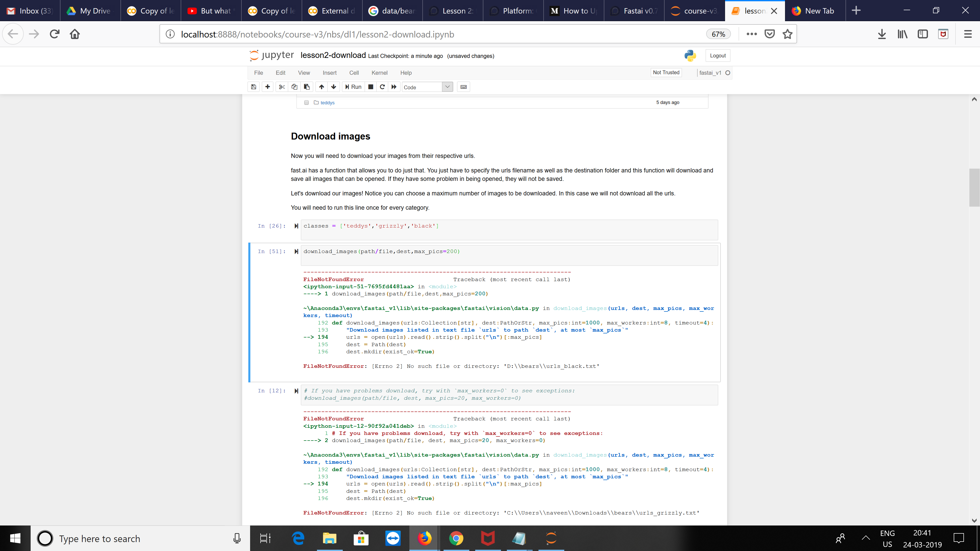The height and width of the screenshot is (551, 980).
Task: Insert a cell below with the plus icon
Action: (x=267, y=87)
